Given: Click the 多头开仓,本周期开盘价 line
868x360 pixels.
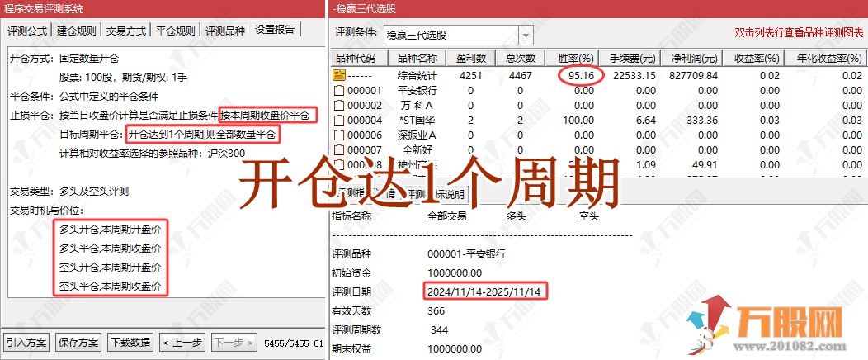Looking at the screenshot, I should [x=111, y=230].
